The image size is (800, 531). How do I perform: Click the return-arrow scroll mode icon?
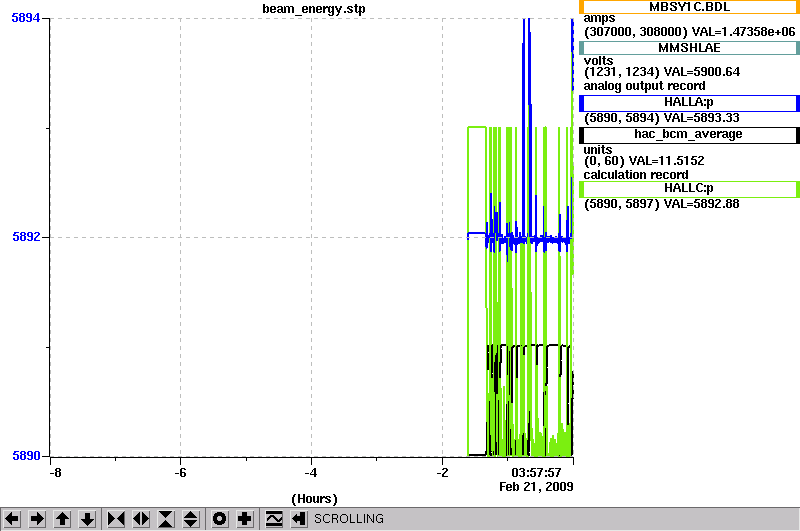tap(299, 519)
